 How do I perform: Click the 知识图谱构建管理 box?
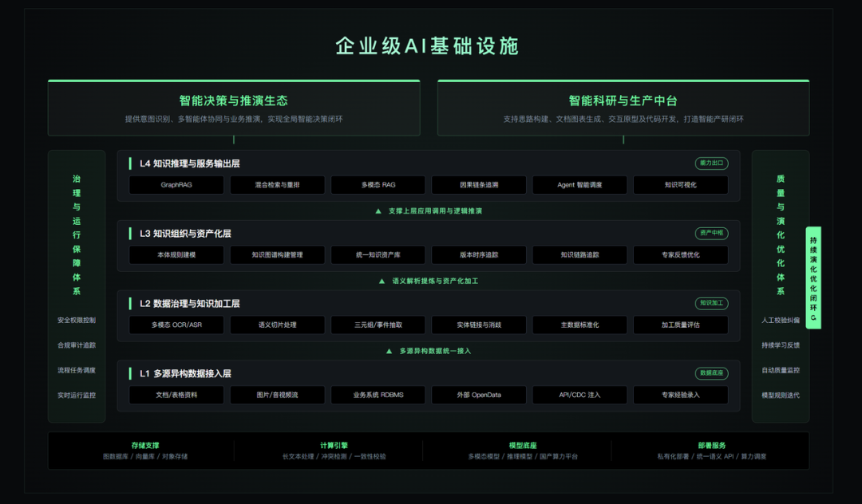click(x=277, y=254)
